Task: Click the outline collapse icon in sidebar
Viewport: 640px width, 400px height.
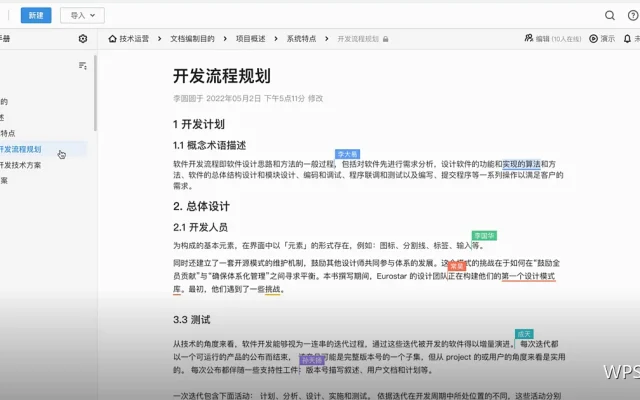Action: [x=83, y=65]
